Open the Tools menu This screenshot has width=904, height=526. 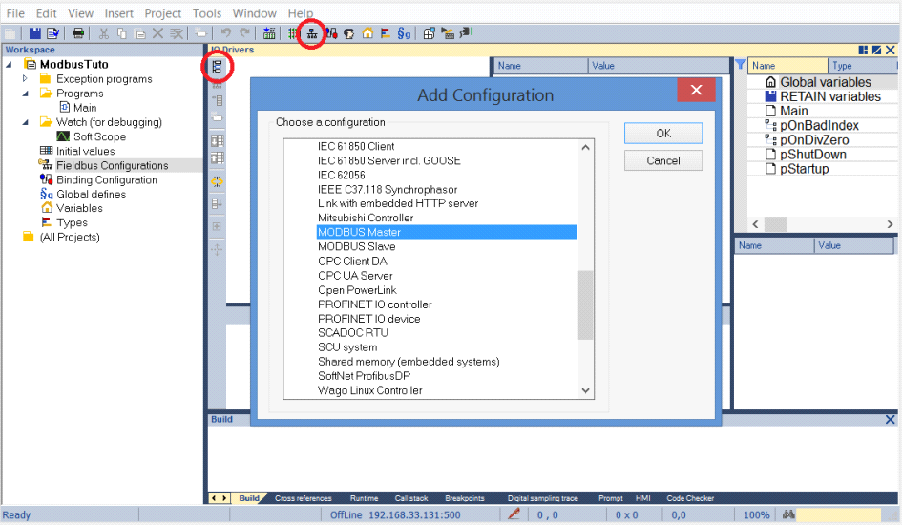click(207, 13)
